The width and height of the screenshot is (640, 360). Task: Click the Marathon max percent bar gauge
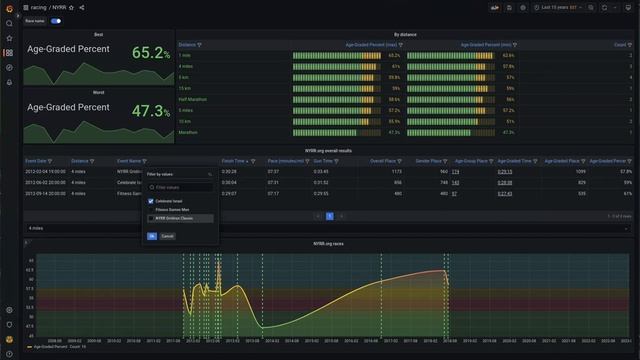pyautogui.click(x=337, y=133)
